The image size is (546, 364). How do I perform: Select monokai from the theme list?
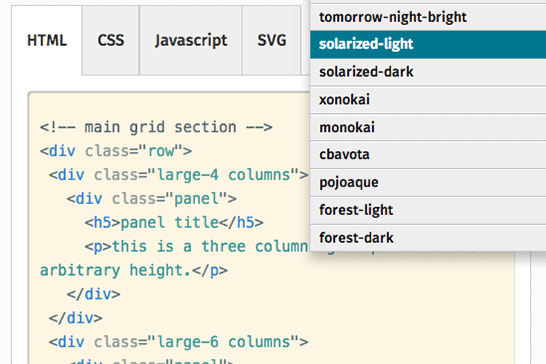point(428,127)
